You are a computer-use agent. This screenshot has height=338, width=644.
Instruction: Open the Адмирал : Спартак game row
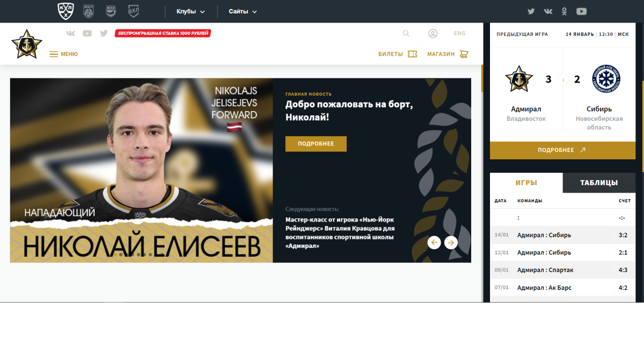(562, 270)
